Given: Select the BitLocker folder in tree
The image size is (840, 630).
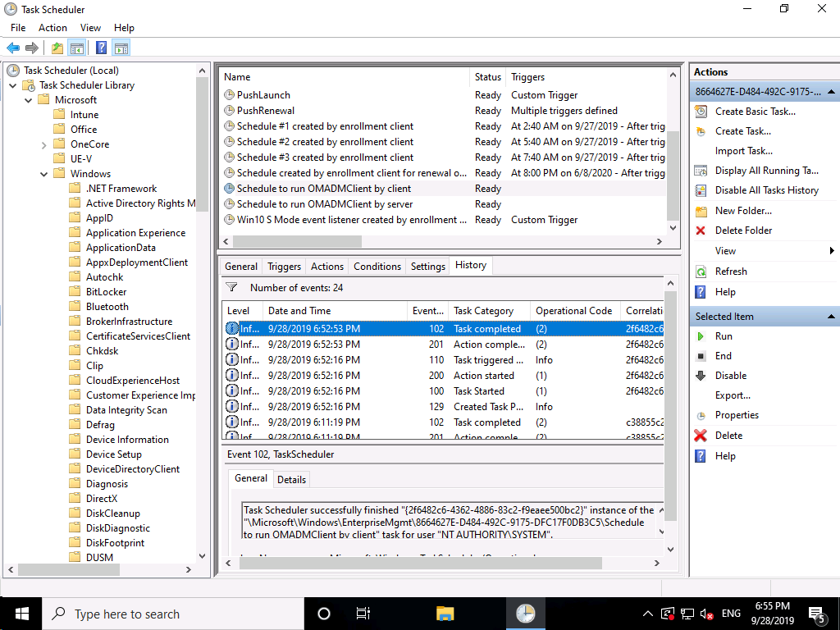Looking at the screenshot, I should (x=106, y=292).
